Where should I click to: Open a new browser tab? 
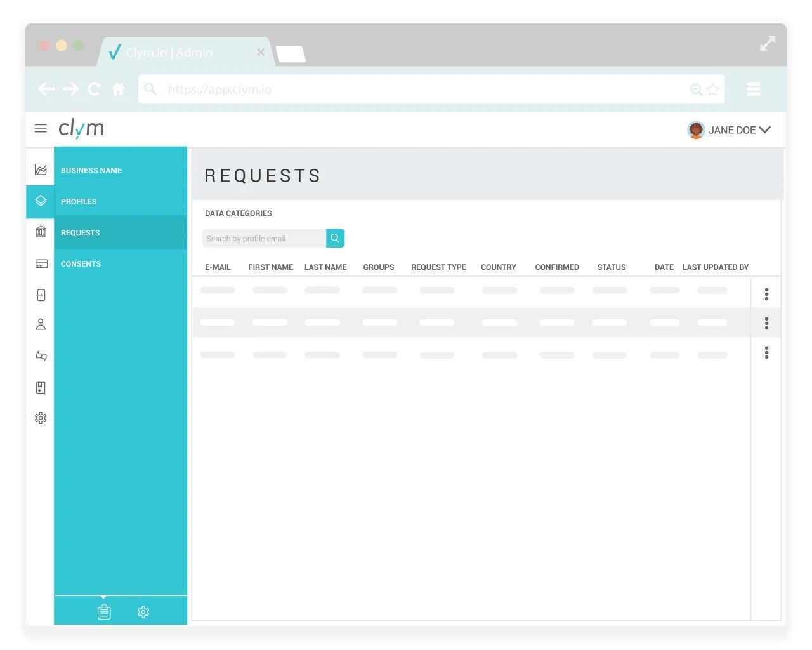point(291,55)
